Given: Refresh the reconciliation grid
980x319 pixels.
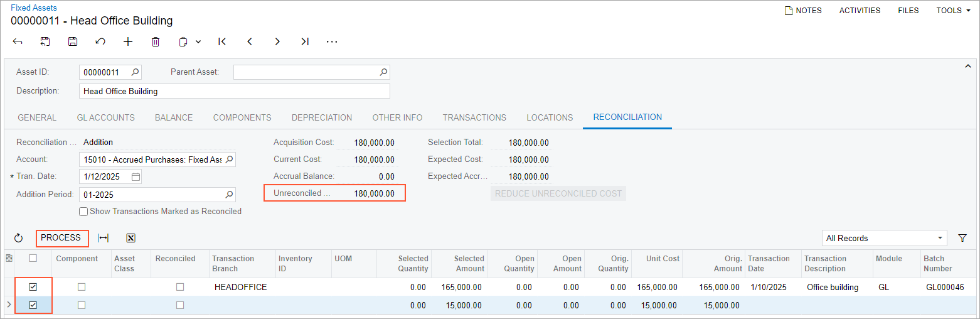Looking at the screenshot, I should 18,238.
